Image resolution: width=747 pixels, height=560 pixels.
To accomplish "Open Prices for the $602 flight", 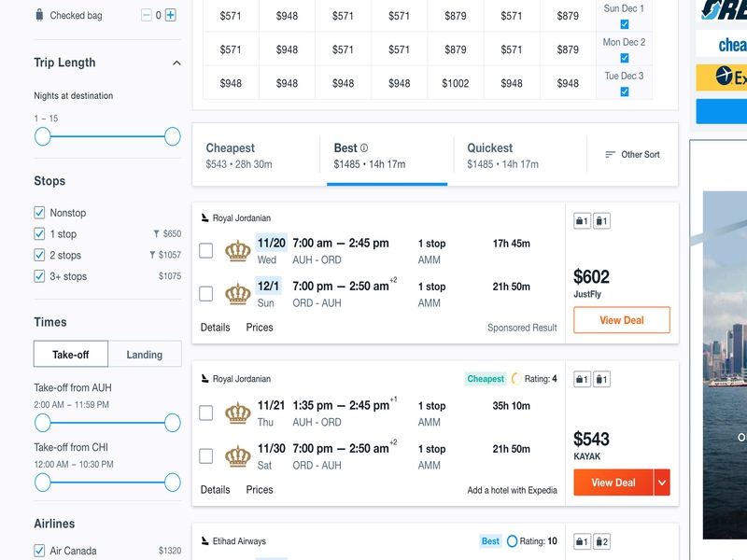I will point(260,328).
